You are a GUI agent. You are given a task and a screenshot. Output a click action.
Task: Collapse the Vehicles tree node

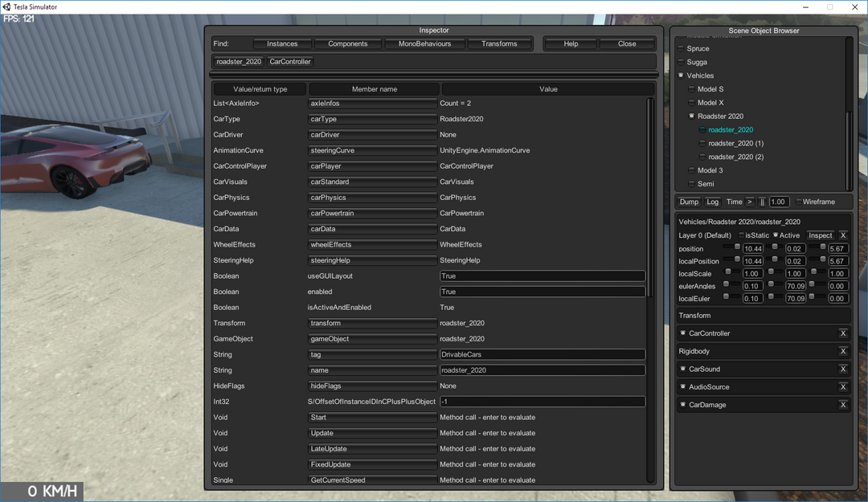[681, 76]
